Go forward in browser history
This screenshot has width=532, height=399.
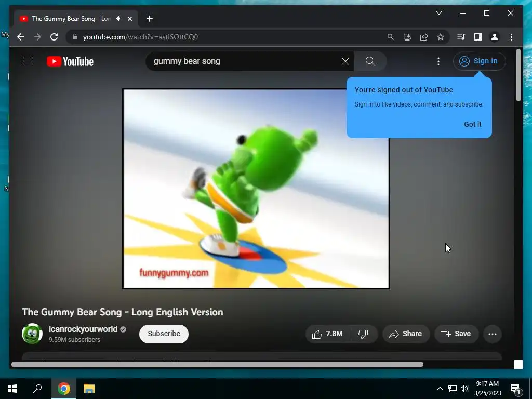pos(37,37)
